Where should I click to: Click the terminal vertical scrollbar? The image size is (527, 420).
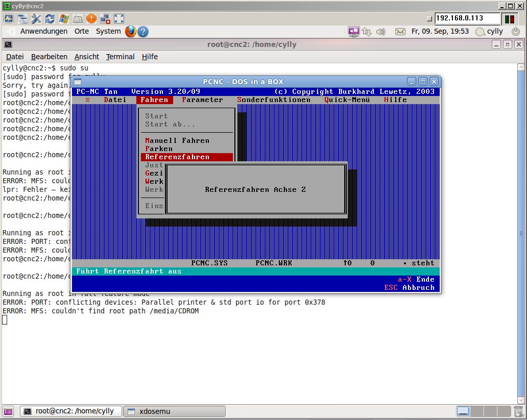coord(521,233)
